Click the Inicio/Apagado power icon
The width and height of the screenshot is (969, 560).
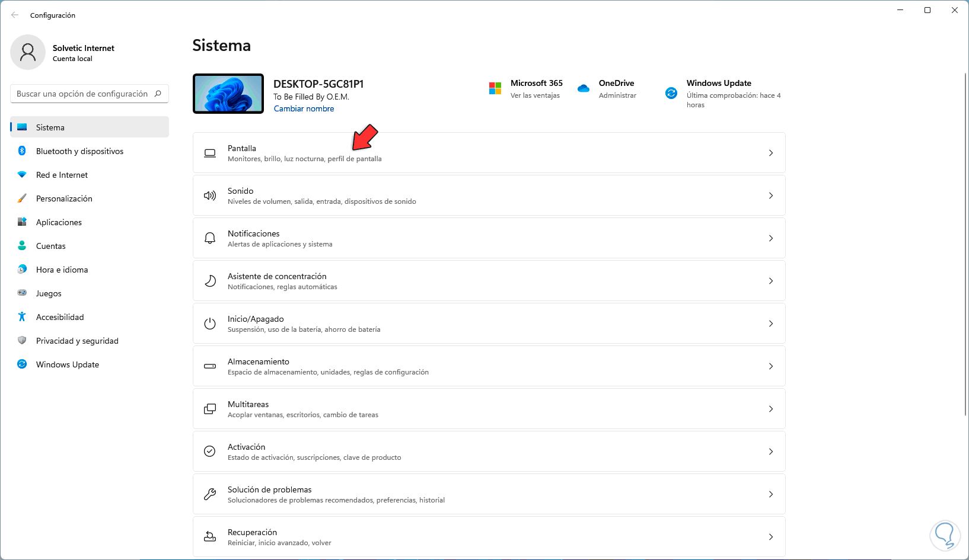coord(210,324)
